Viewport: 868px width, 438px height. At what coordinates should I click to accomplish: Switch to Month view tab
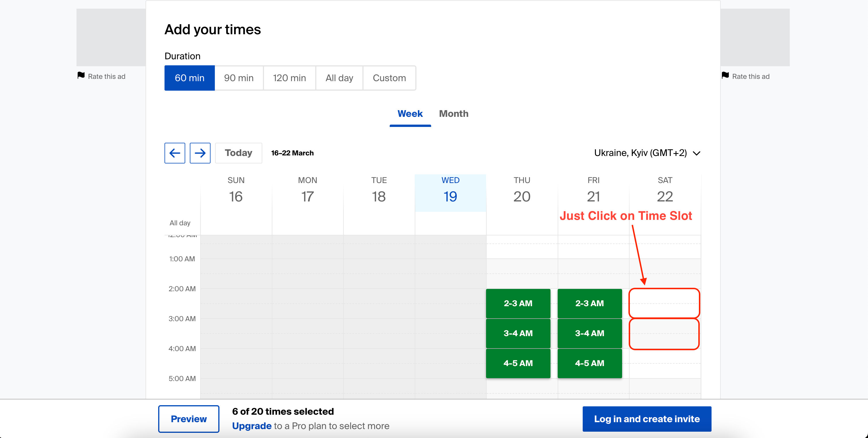tap(453, 114)
